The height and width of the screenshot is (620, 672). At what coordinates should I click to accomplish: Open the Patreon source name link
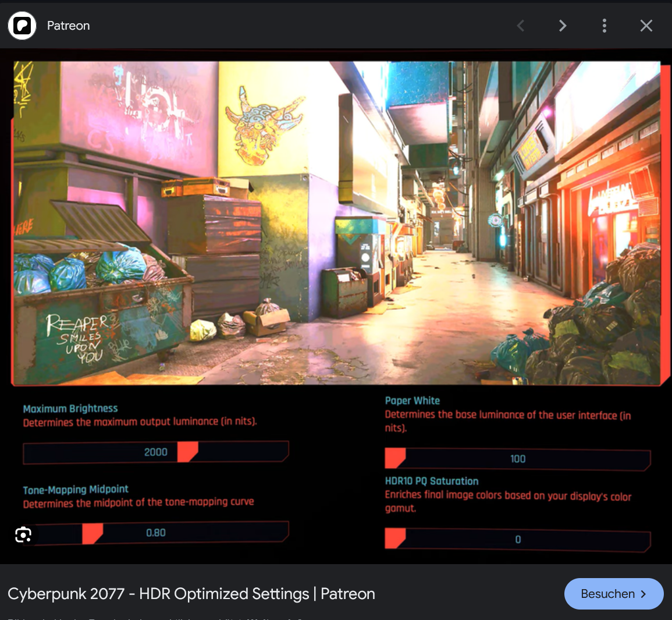tap(68, 26)
